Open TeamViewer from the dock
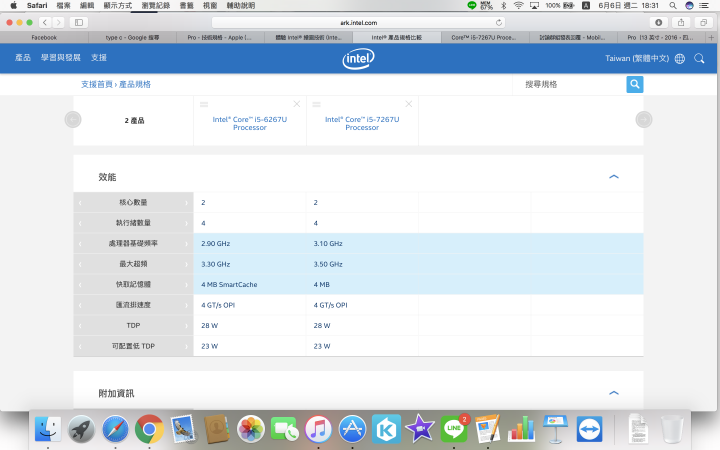This screenshot has width=720, height=450. (589, 429)
